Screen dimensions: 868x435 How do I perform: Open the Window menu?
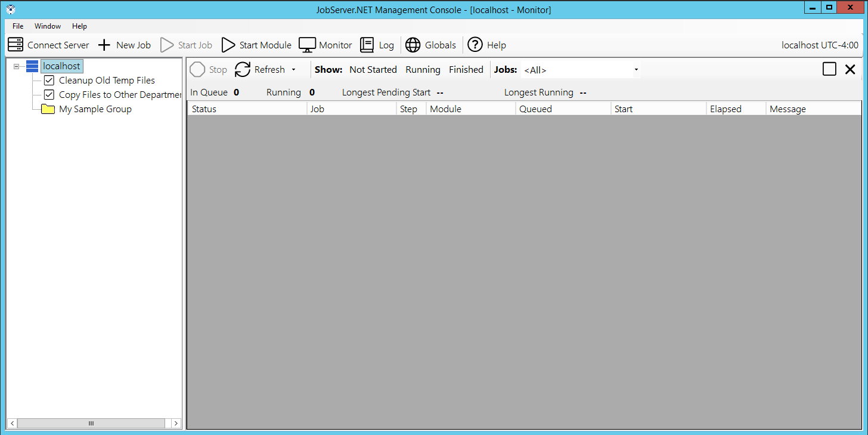tap(48, 26)
